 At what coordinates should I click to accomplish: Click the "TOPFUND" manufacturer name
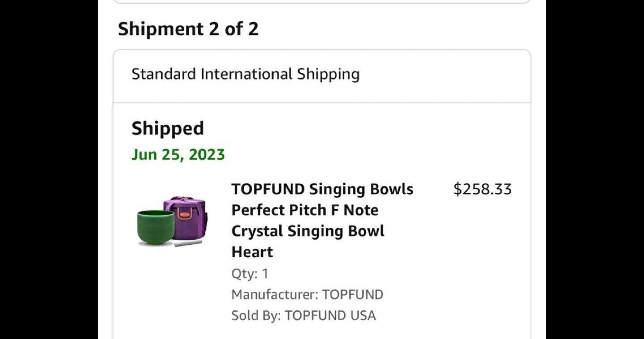click(x=352, y=295)
